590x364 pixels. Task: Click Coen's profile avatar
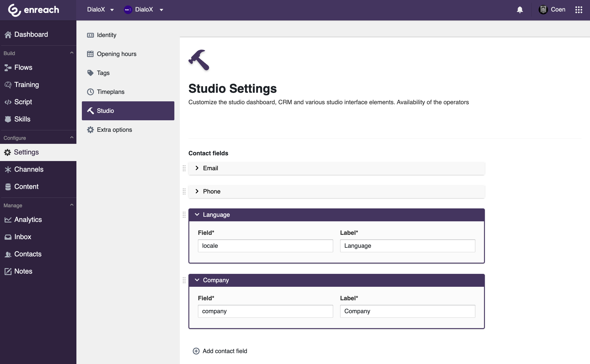click(x=543, y=10)
